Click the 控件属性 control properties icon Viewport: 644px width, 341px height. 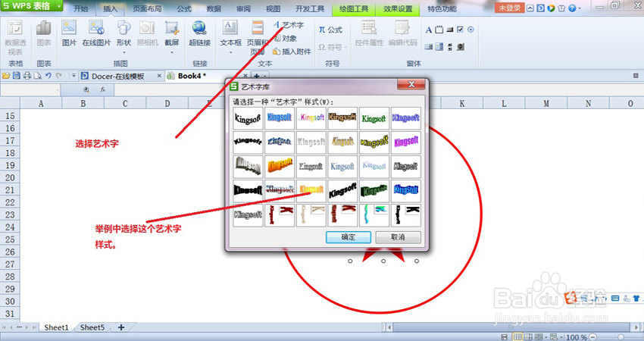(369, 28)
